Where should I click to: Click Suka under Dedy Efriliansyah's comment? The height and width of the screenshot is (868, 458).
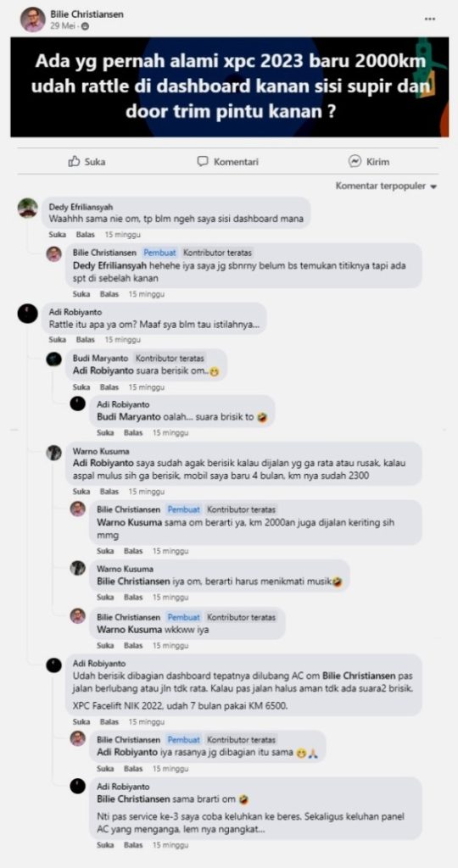[x=57, y=235]
